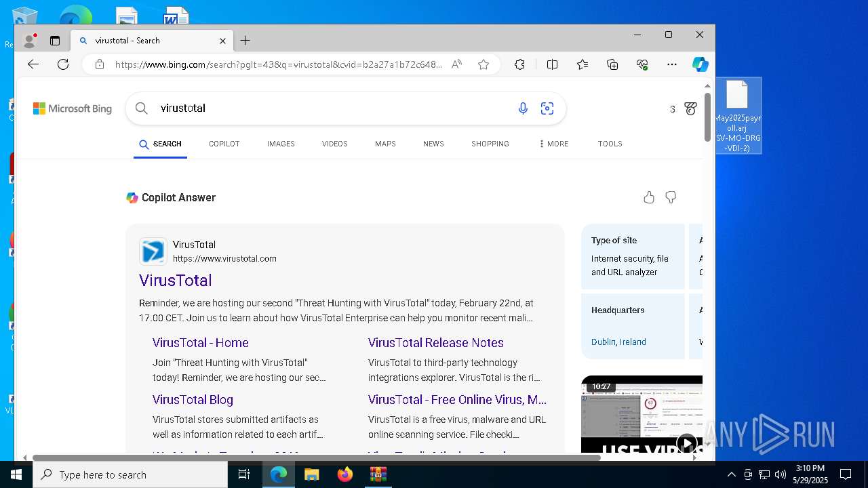Dislike the Copilot Answer thumbs down
Image resolution: width=868 pixels, height=488 pixels.
tap(671, 197)
